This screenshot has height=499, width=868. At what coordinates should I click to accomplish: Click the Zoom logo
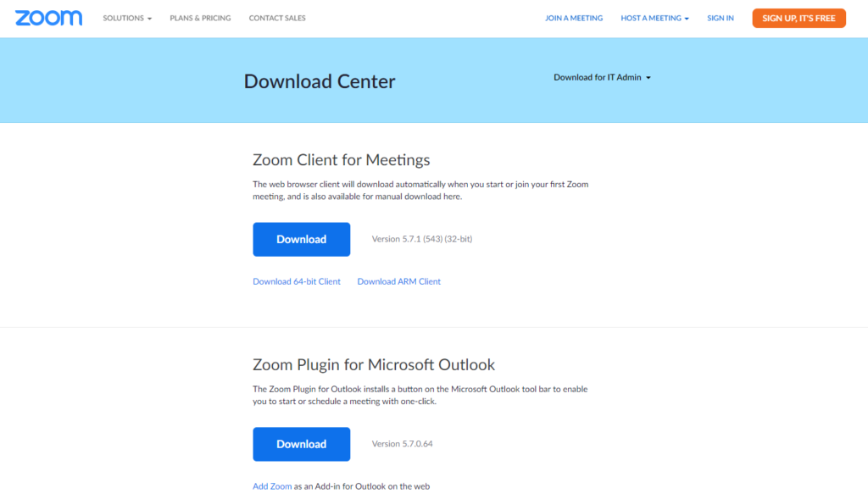(48, 18)
